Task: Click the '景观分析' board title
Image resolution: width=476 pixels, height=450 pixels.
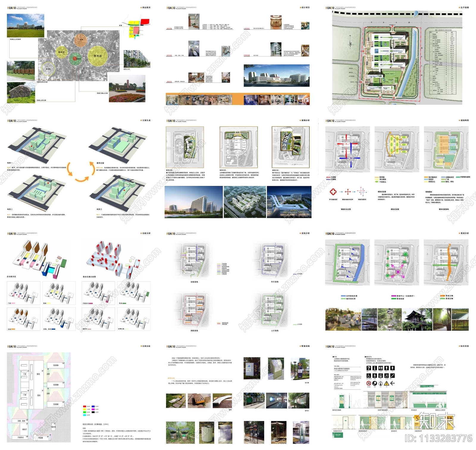Action: point(464,233)
